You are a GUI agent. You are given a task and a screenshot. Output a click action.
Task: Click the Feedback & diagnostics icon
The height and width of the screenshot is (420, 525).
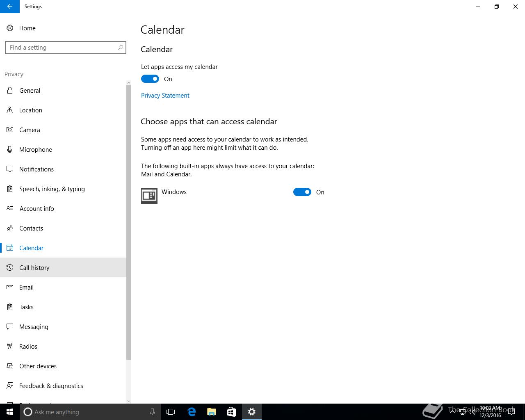10,386
